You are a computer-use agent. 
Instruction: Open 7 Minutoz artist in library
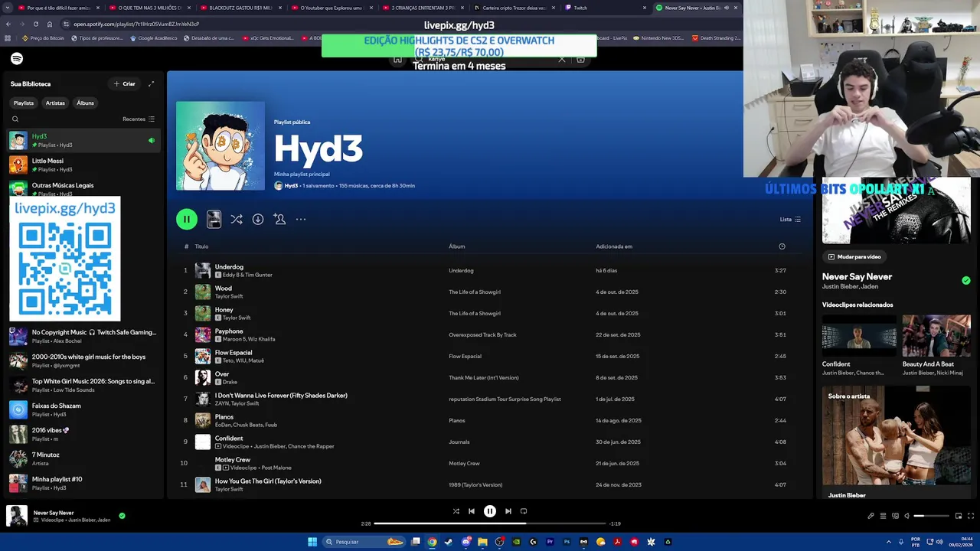[83, 458]
